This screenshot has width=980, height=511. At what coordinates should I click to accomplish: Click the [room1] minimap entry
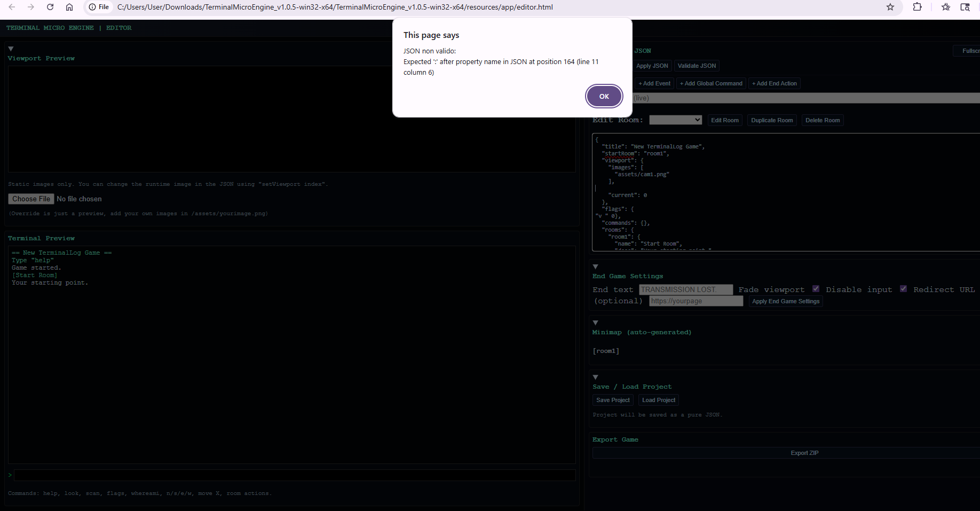pyautogui.click(x=606, y=351)
